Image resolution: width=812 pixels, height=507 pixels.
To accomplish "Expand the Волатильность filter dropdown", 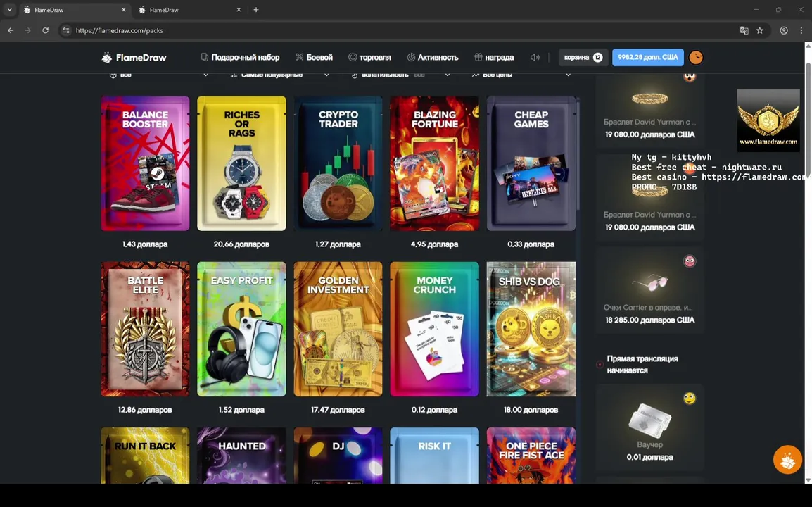I will pyautogui.click(x=401, y=75).
